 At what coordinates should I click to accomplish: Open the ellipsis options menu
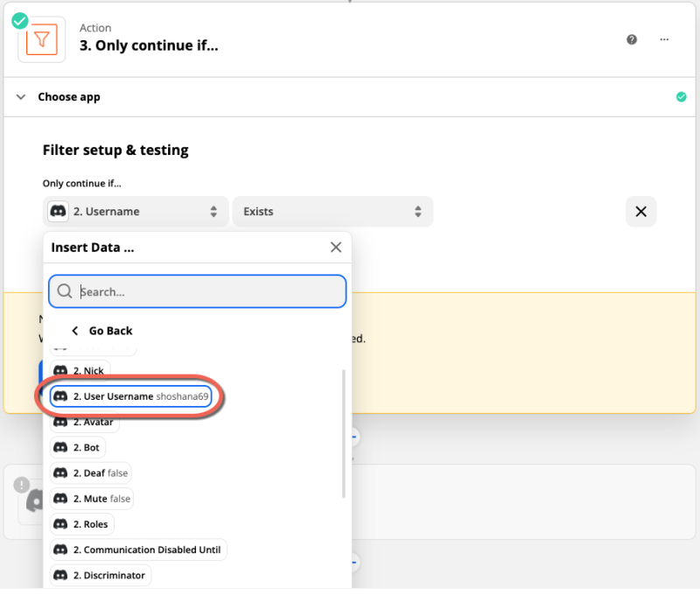pos(664,39)
